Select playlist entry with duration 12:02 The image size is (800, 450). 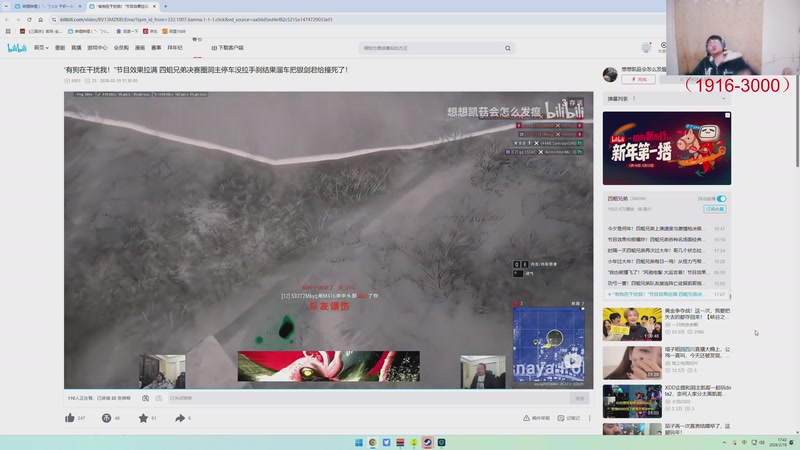tap(666, 283)
